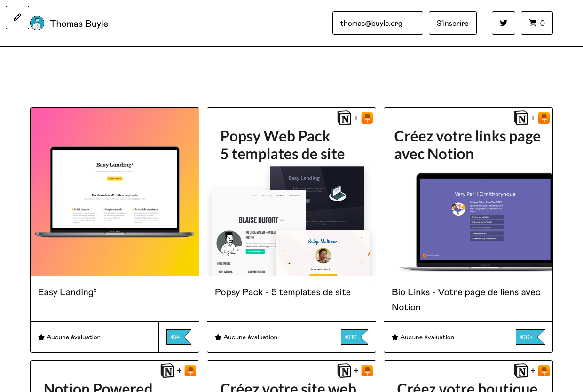The height and width of the screenshot is (392, 583).
Task: Focus the email field showing thomas@buyle.org
Action: [378, 23]
